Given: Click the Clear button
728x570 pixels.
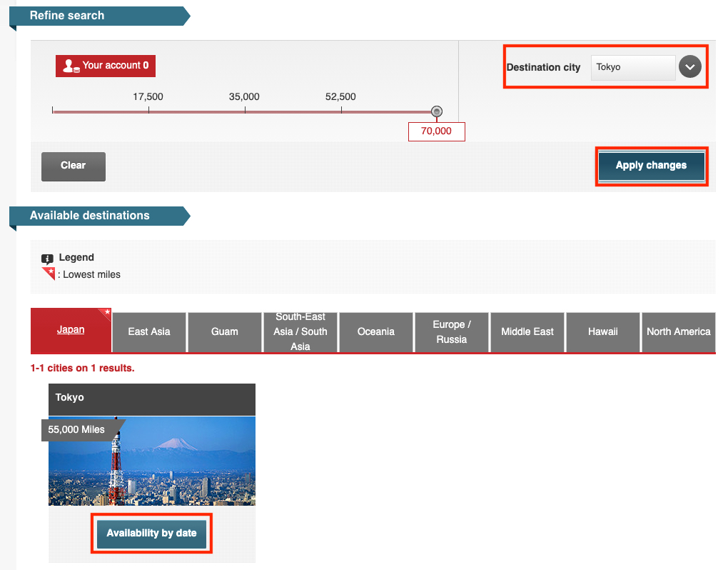Looking at the screenshot, I should click(x=73, y=166).
